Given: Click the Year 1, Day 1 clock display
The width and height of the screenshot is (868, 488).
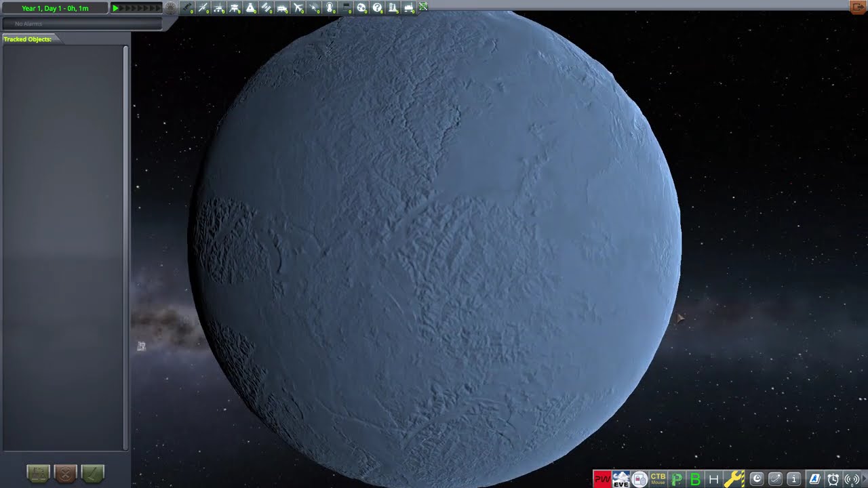Looking at the screenshot, I should [x=55, y=8].
